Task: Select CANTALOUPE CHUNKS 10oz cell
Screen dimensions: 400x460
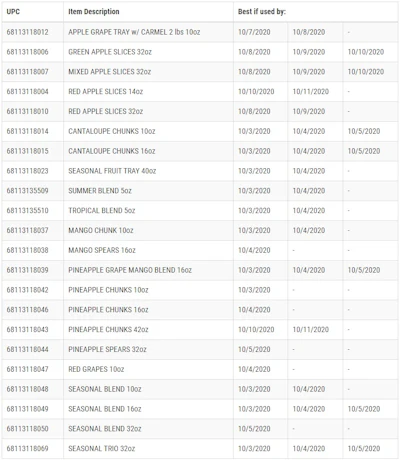Action: click(148, 131)
